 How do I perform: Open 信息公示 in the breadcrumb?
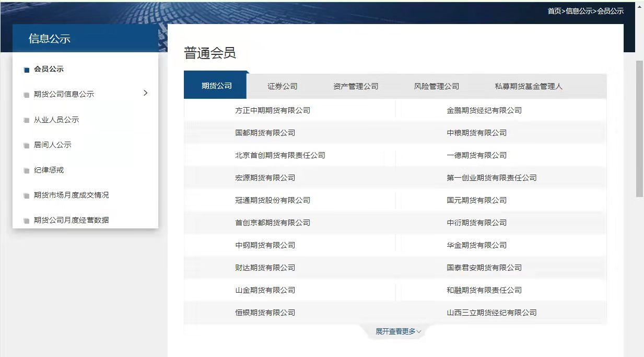pos(579,11)
